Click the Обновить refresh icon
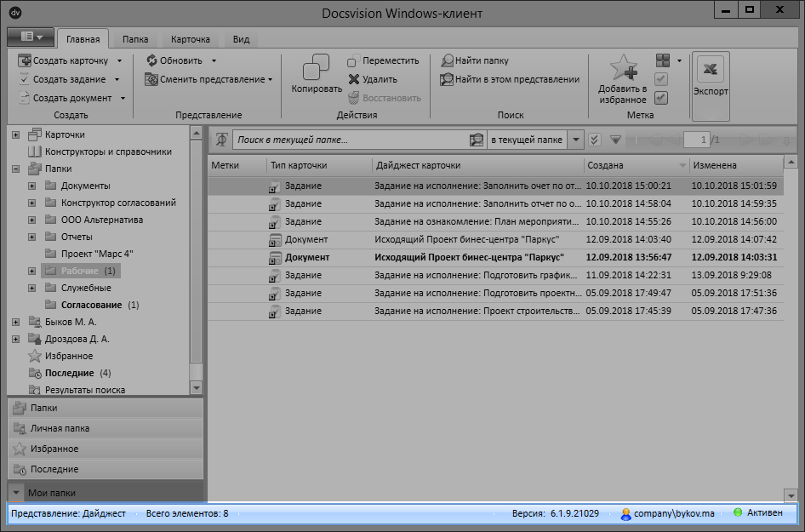The image size is (805, 532). coord(153,60)
